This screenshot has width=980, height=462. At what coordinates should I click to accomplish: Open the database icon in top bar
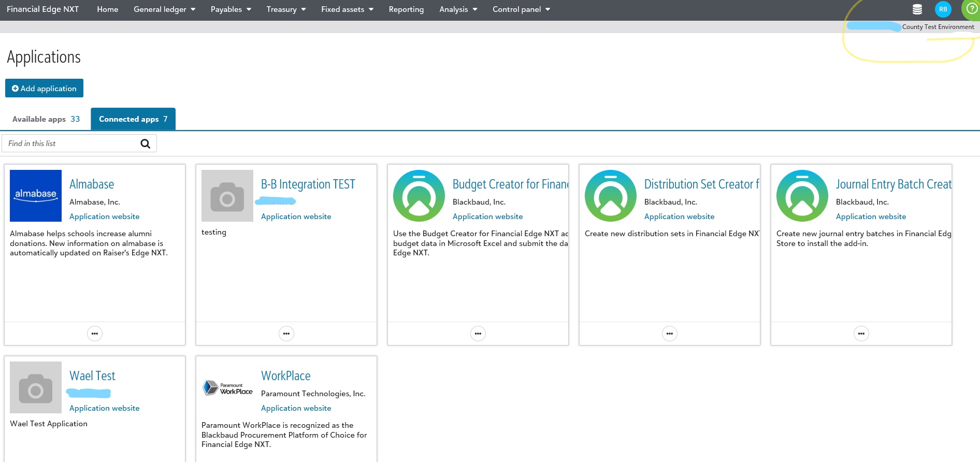tap(917, 9)
